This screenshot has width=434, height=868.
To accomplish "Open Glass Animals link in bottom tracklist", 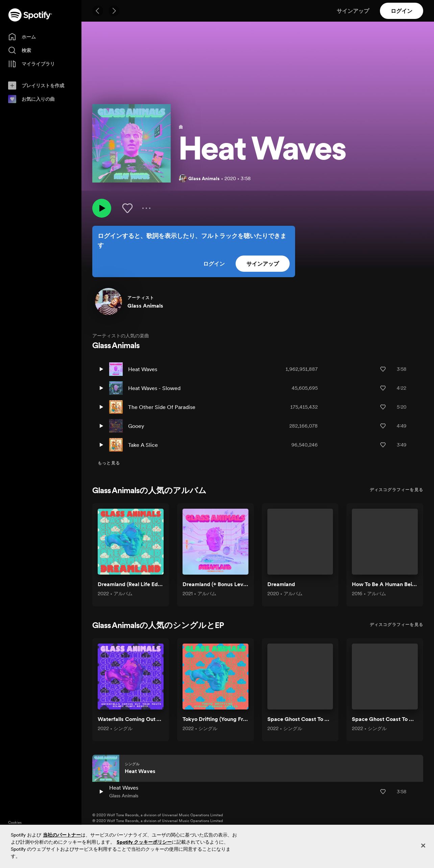I will [124, 796].
